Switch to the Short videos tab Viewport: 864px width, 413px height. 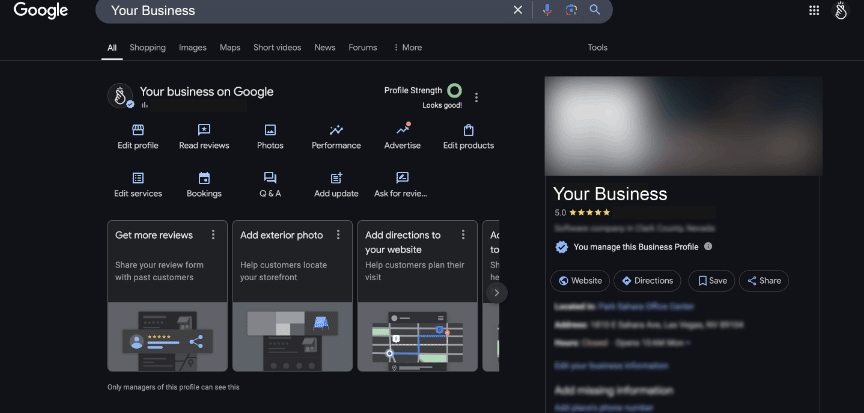(277, 47)
